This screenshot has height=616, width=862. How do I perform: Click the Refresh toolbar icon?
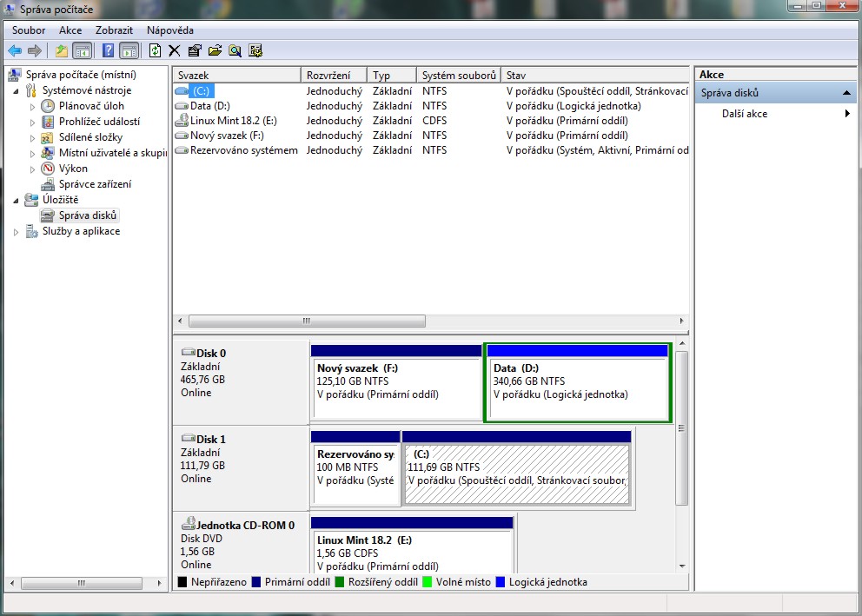(156, 50)
